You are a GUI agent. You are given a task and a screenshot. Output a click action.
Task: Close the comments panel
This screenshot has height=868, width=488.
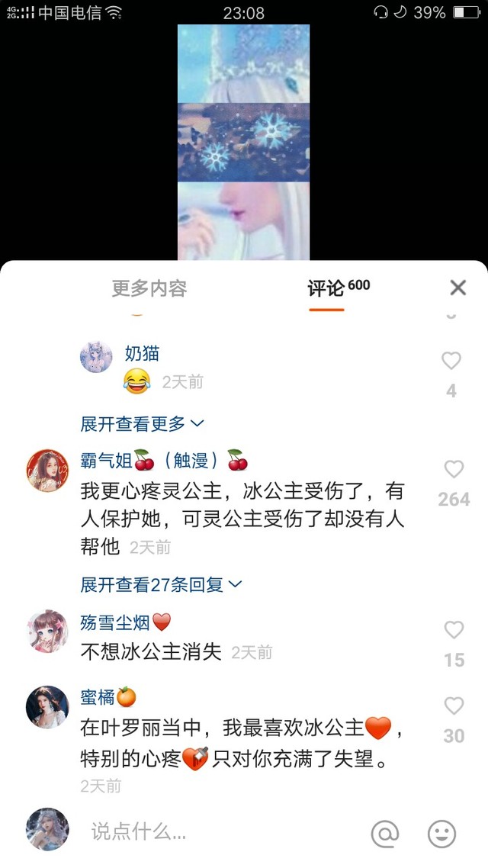coord(458,288)
